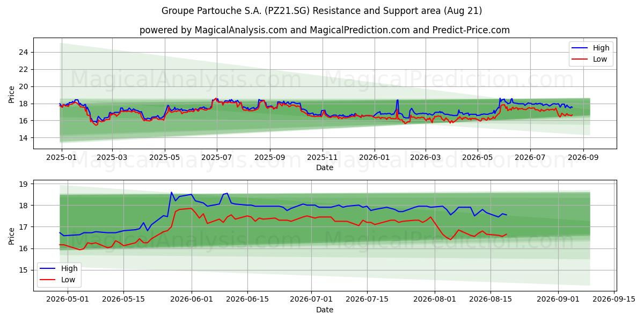
Task: Click the '2026-09' tick label on top chart
Action: 583,157
